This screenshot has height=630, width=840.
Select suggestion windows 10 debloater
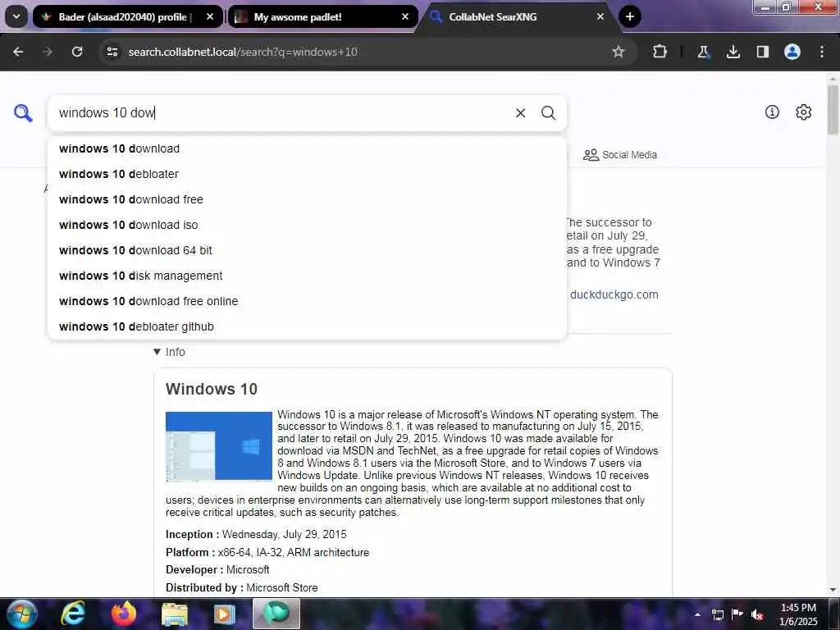pyautogui.click(x=307, y=174)
